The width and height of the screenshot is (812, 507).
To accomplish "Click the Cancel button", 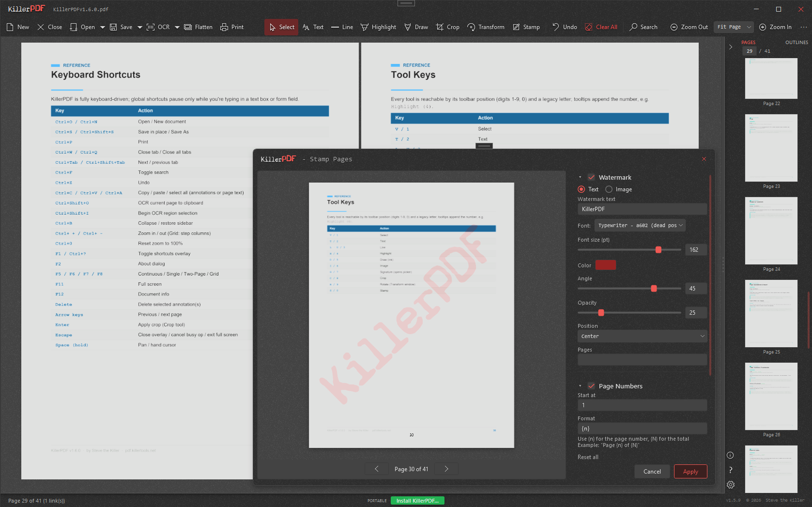I will pos(652,472).
